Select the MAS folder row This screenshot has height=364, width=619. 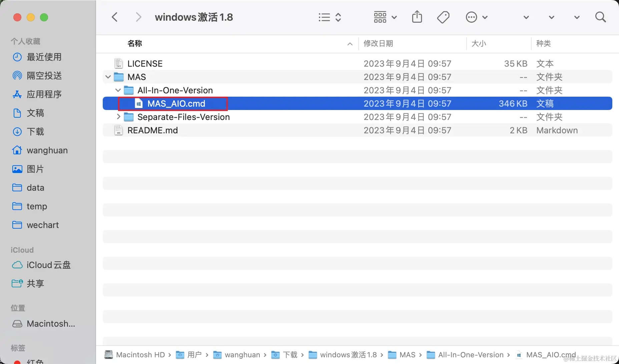tap(358, 77)
